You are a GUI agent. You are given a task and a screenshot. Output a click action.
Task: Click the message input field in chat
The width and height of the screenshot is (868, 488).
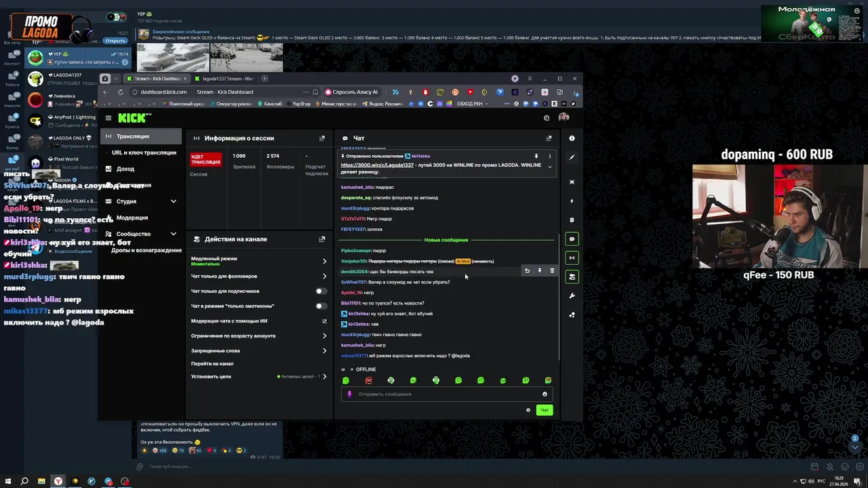(448, 394)
